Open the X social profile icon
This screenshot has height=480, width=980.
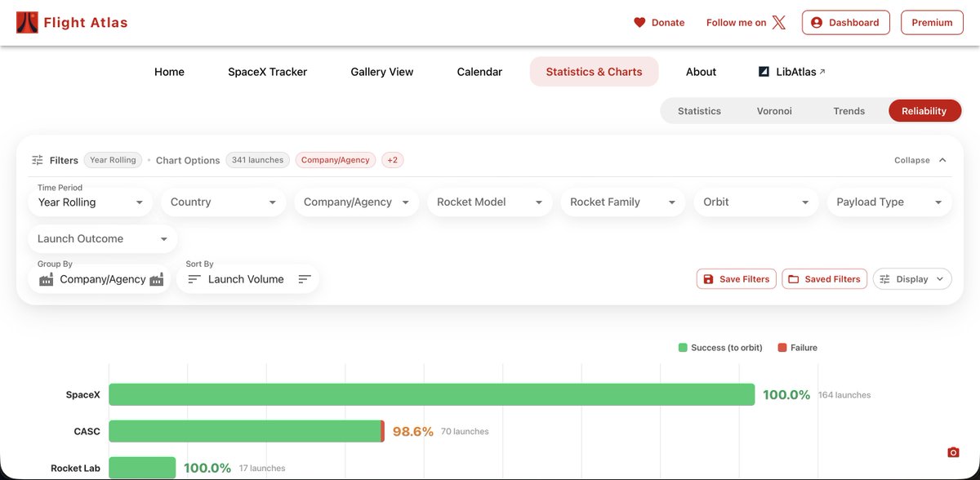tap(779, 23)
